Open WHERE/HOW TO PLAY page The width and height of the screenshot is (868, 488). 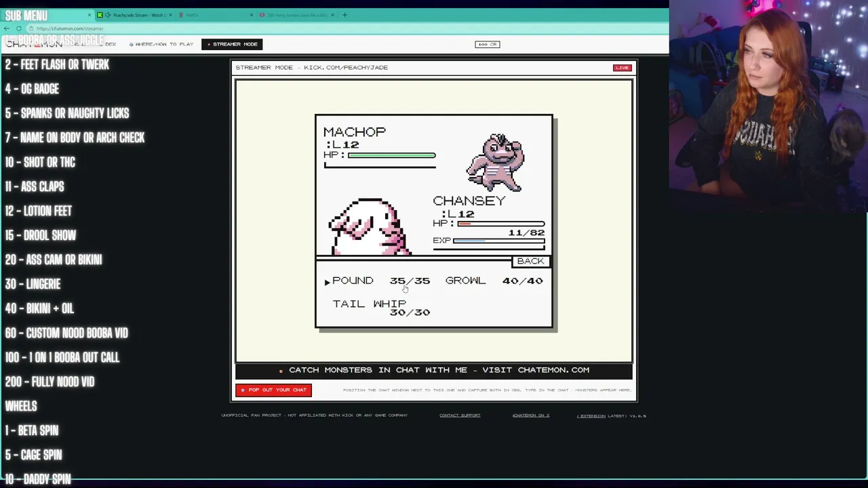coord(161,44)
